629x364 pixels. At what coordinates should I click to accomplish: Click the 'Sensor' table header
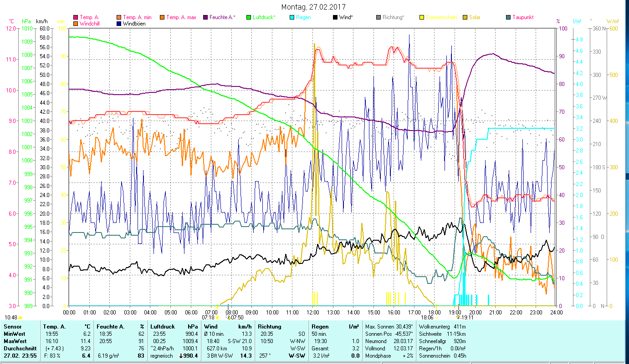[12, 327]
